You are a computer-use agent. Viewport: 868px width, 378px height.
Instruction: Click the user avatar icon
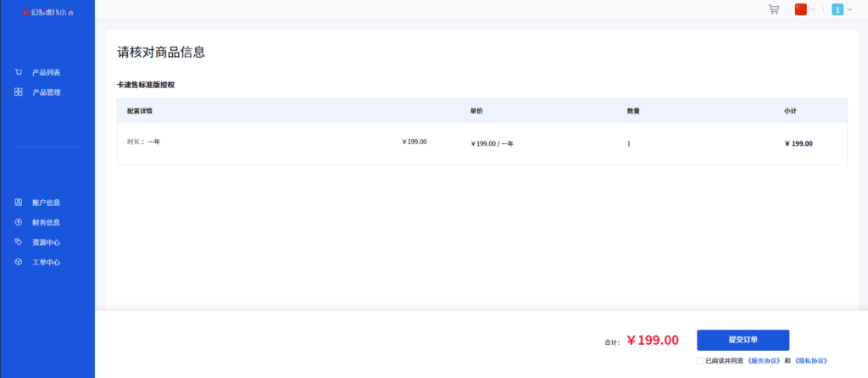point(837,9)
